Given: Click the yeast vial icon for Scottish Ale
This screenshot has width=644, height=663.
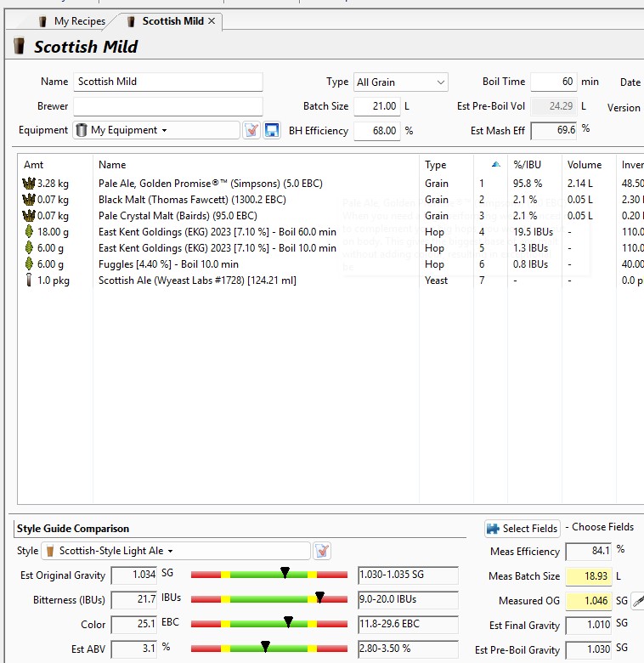Looking at the screenshot, I should 28,280.
